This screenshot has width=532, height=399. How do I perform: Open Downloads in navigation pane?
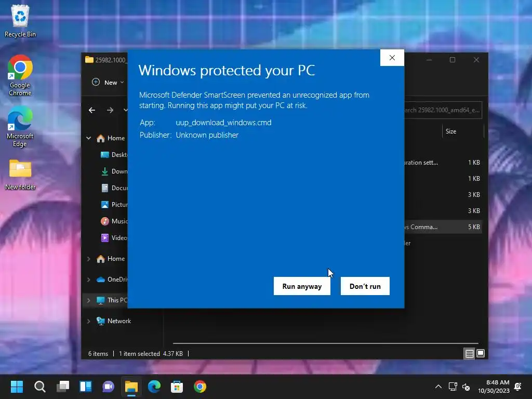coord(114,171)
